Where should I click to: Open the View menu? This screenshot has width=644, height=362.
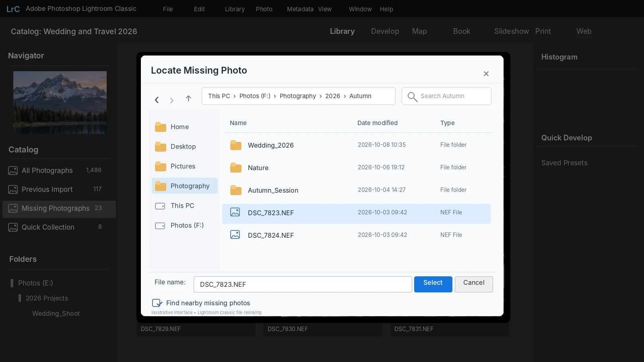(325, 9)
